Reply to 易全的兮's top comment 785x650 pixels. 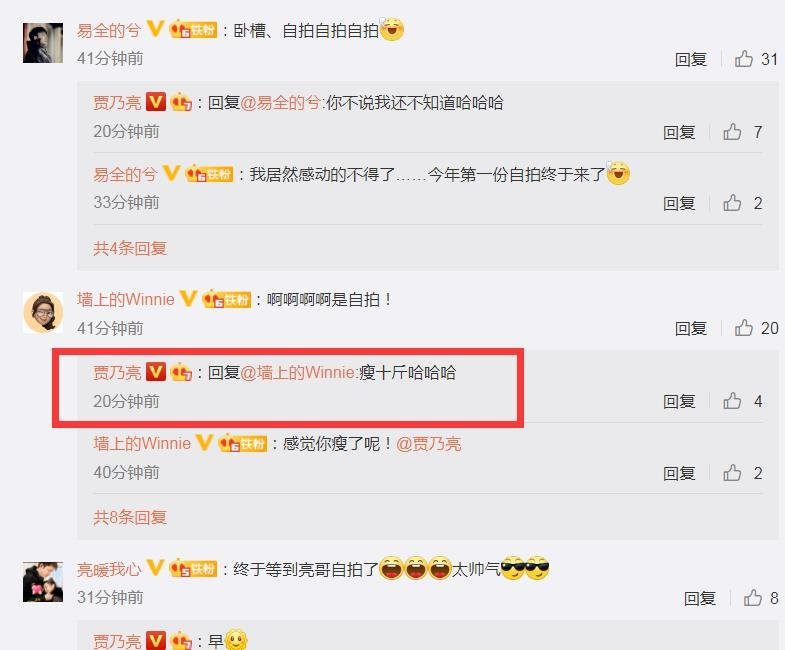click(x=690, y=59)
